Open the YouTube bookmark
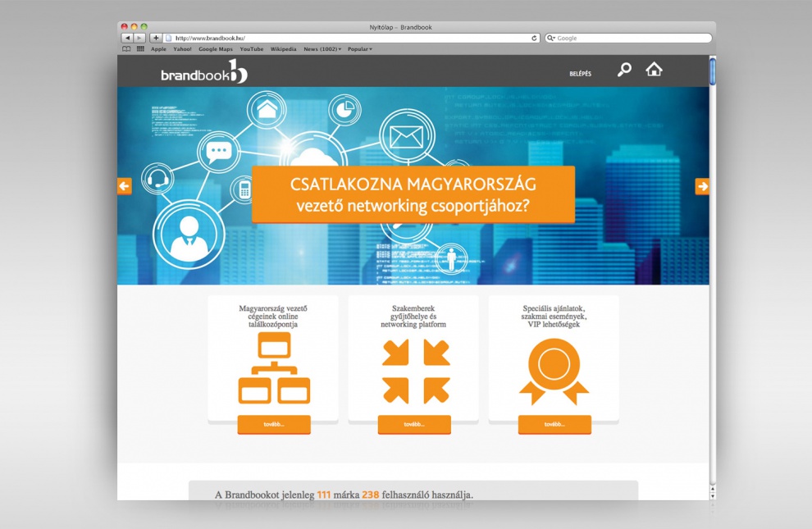812x529 pixels. point(251,49)
